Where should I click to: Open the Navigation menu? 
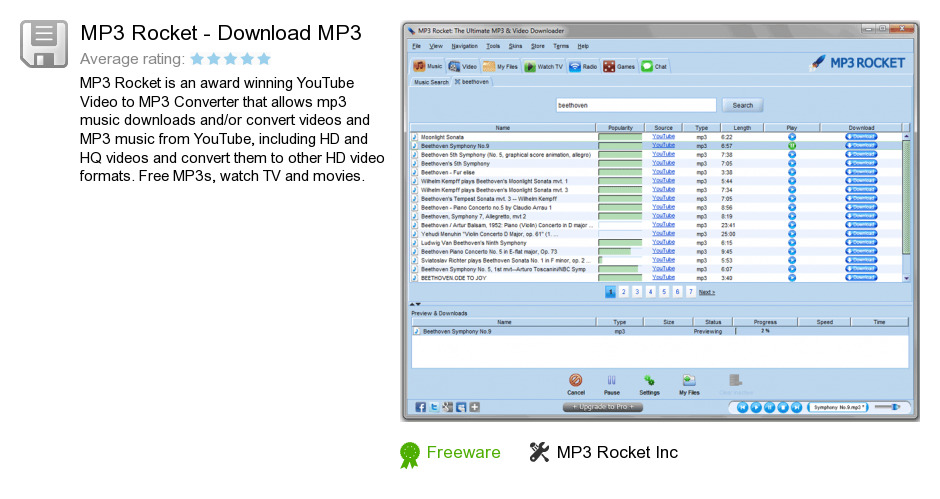(465, 46)
